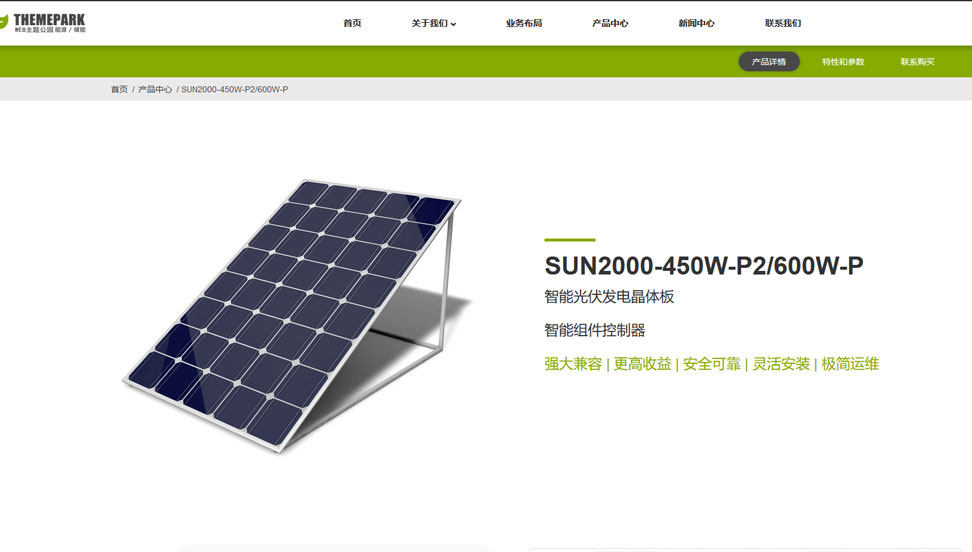Switch to the 产品详情 tab

pyautogui.click(x=769, y=62)
